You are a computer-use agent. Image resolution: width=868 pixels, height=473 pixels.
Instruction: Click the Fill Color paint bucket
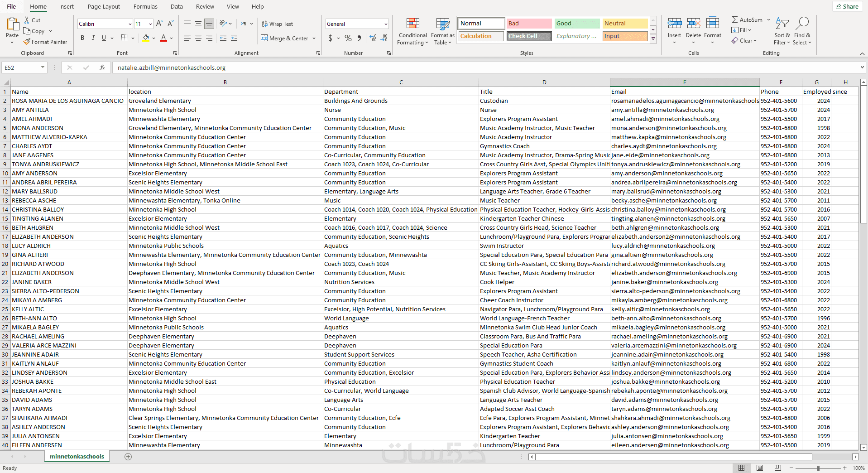[146, 38]
